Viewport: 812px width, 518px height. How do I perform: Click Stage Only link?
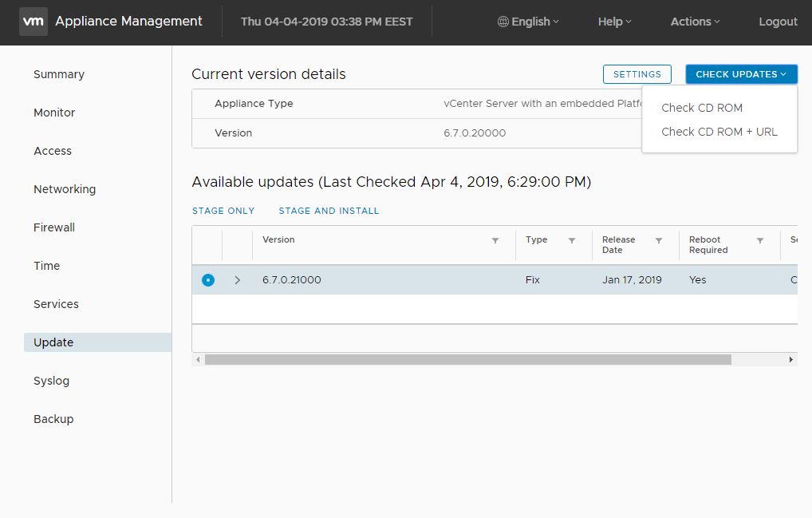223,211
